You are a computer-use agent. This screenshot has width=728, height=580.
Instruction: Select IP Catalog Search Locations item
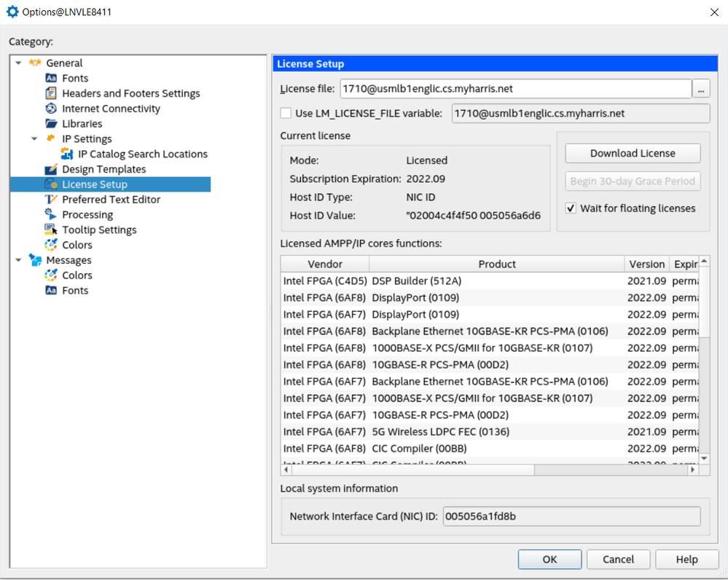coord(143,154)
